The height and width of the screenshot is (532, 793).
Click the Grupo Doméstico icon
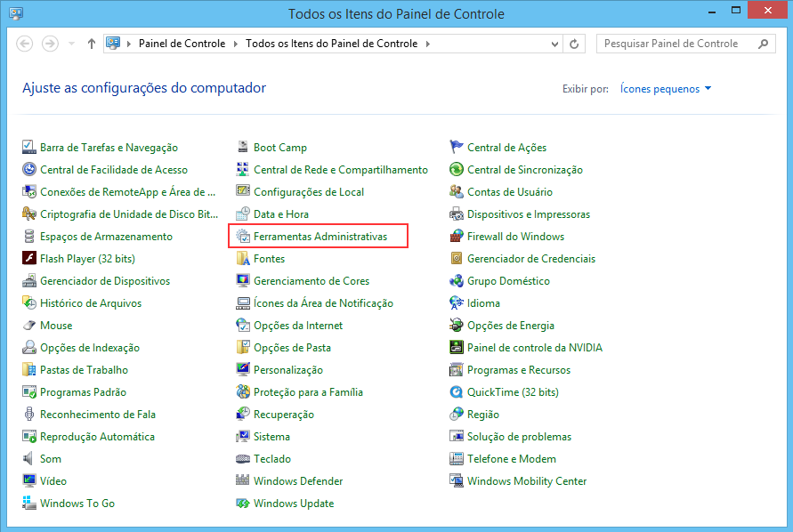click(x=457, y=280)
